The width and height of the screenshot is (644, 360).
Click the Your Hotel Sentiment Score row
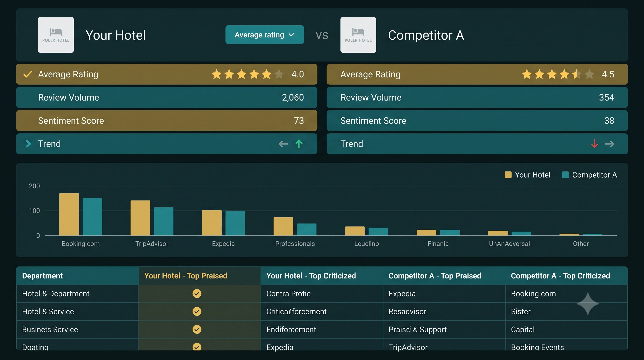coord(167,121)
